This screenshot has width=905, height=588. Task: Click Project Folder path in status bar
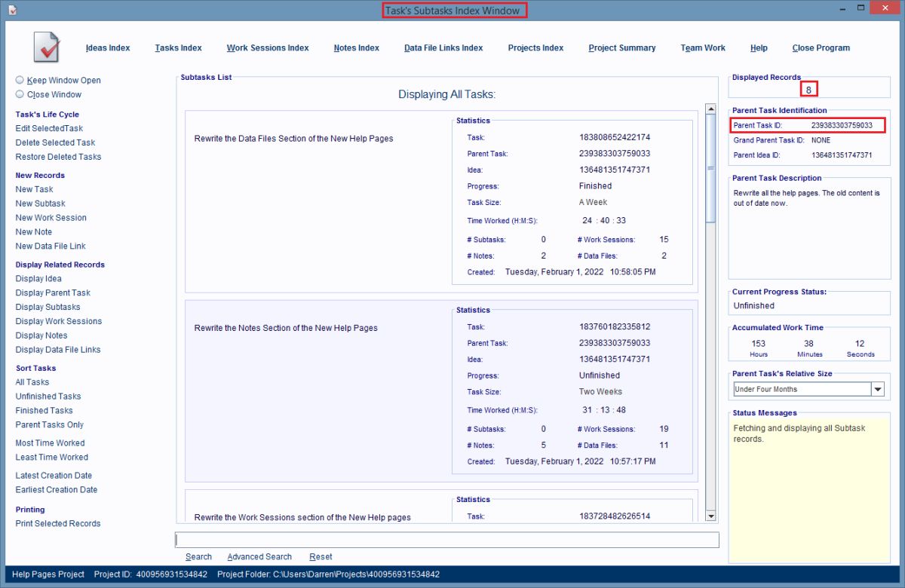click(x=328, y=574)
